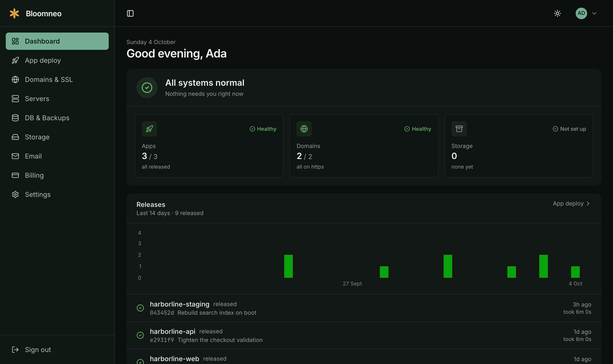Click the harborline-staging success check icon
This screenshot has width=613, height=364.
tap(140, 308)
